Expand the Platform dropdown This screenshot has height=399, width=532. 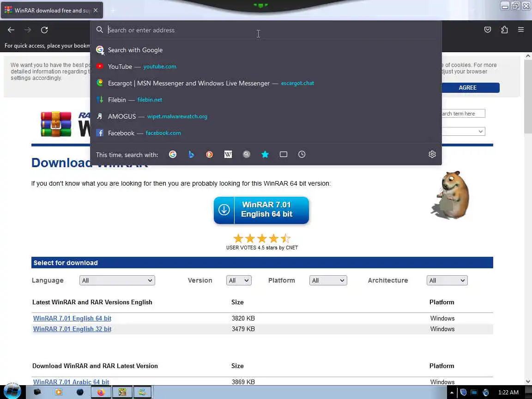click(328, 280)
